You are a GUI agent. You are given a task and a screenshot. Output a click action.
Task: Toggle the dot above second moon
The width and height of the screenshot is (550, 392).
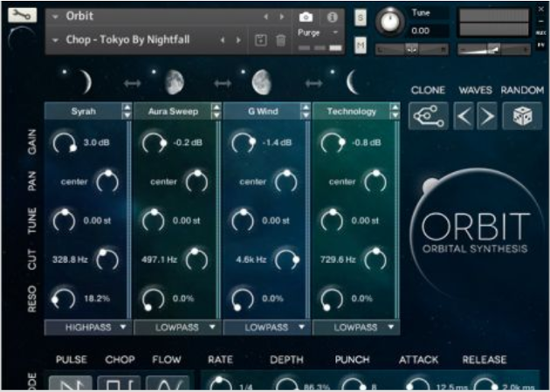pyautogui.click(x=154, y=72)
